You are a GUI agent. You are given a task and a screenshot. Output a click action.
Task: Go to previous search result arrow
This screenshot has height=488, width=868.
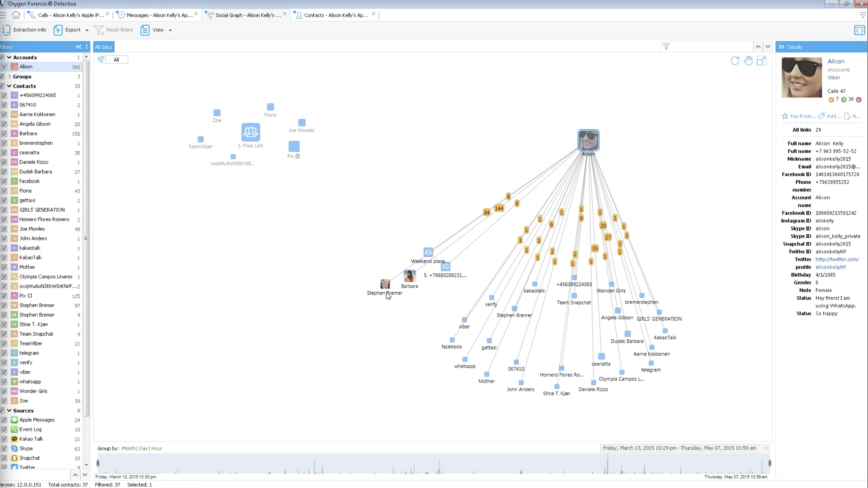758,47
